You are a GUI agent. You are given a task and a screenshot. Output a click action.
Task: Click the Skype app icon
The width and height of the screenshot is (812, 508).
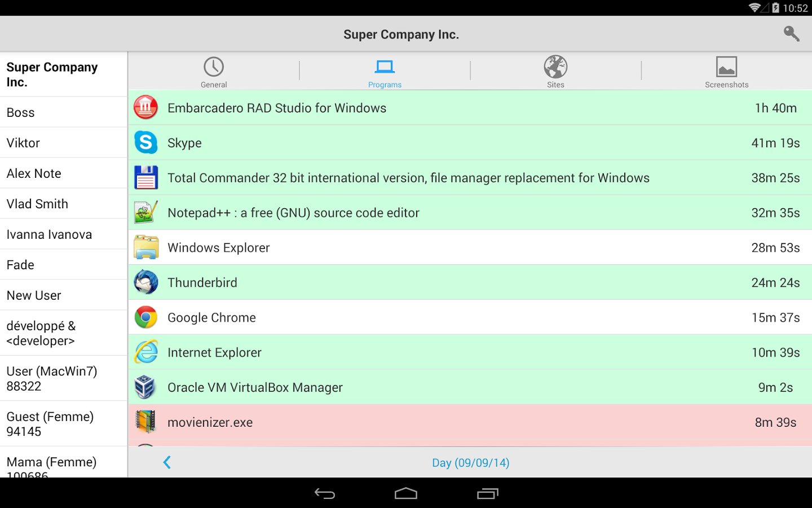(146, 142)
